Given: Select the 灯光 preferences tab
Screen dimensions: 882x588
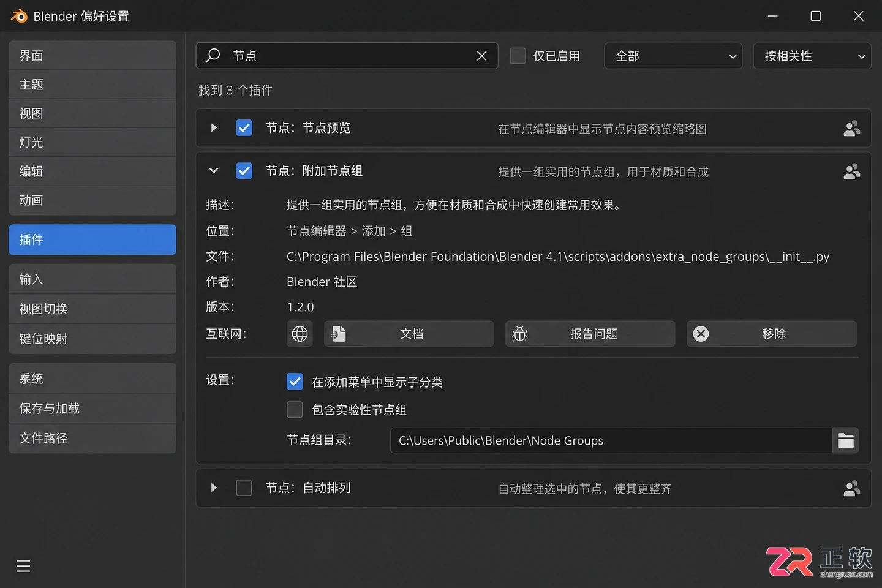Looking at the screenshot, I should [x=92, y=142].
